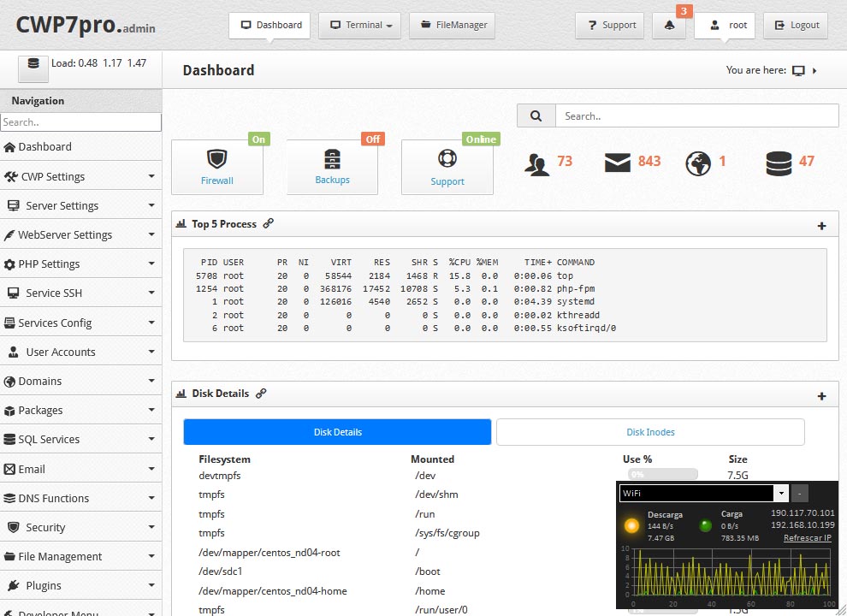847x616 pixels.
Task: Minimize the WiFi widget with dash button
Action: pyautogui.click(x=799, y=493)
